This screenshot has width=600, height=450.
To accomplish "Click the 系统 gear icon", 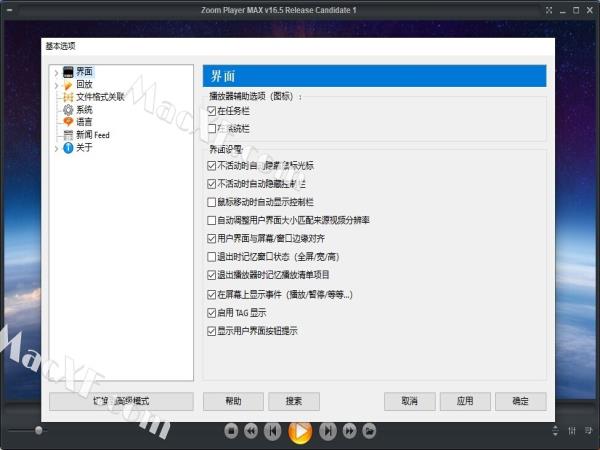I will click(x=68, y=110).
